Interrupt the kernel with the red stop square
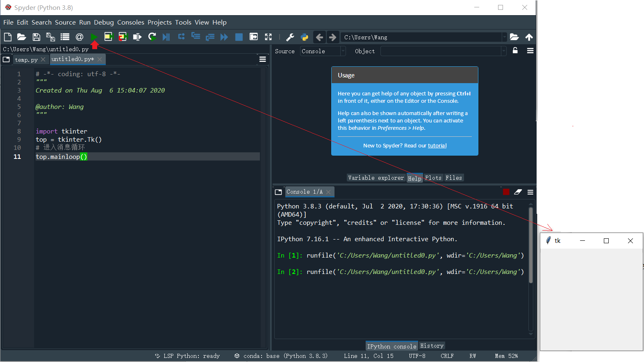644x362 pixels. click(506, 192)
